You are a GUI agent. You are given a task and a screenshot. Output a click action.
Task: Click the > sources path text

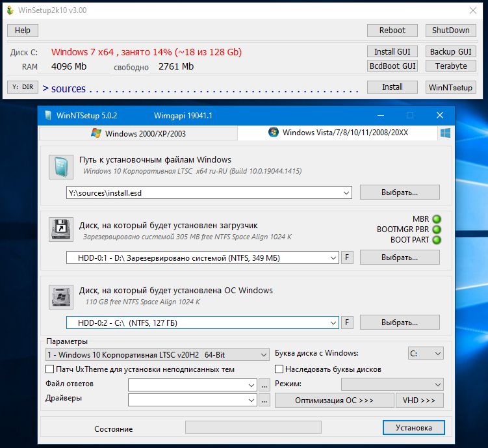coord(64,88)
